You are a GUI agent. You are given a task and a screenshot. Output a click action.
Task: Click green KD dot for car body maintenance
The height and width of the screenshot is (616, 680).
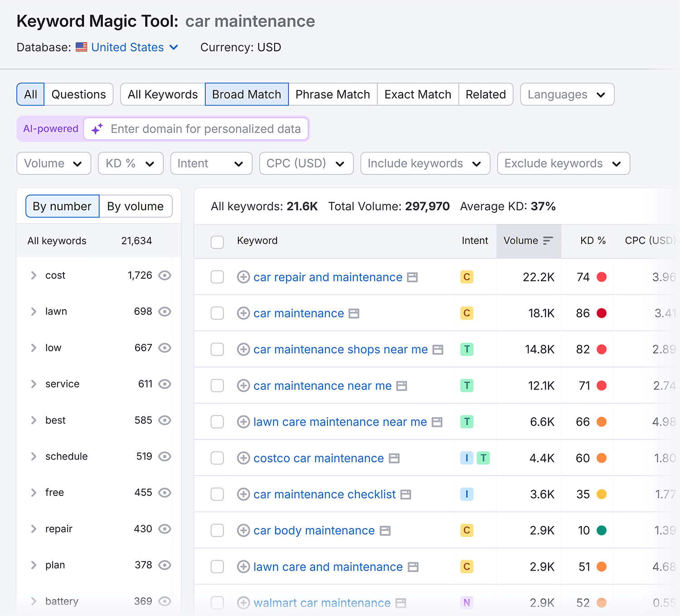click(602, 530)
